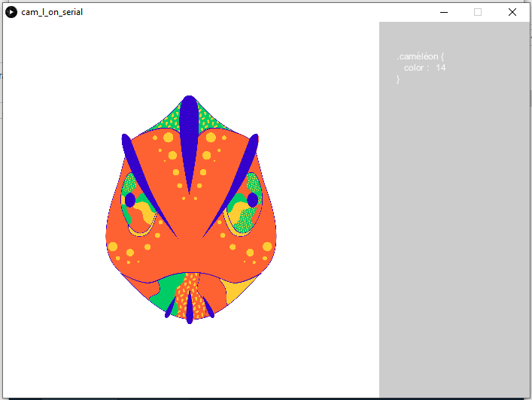The image size is (532, 400).
Task: Click the "cam_l_on_serial" window title
Action: coord(52,12)
